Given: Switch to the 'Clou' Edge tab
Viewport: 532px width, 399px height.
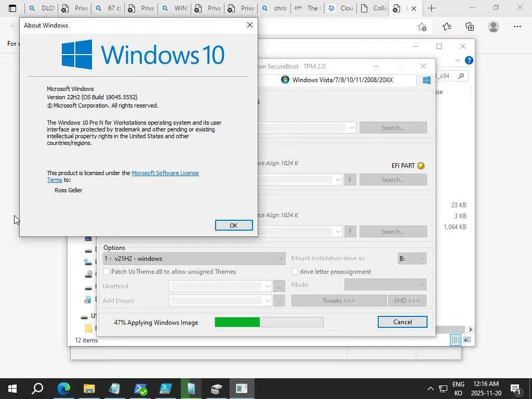Looking at the screenshot, I should (342, 8).
